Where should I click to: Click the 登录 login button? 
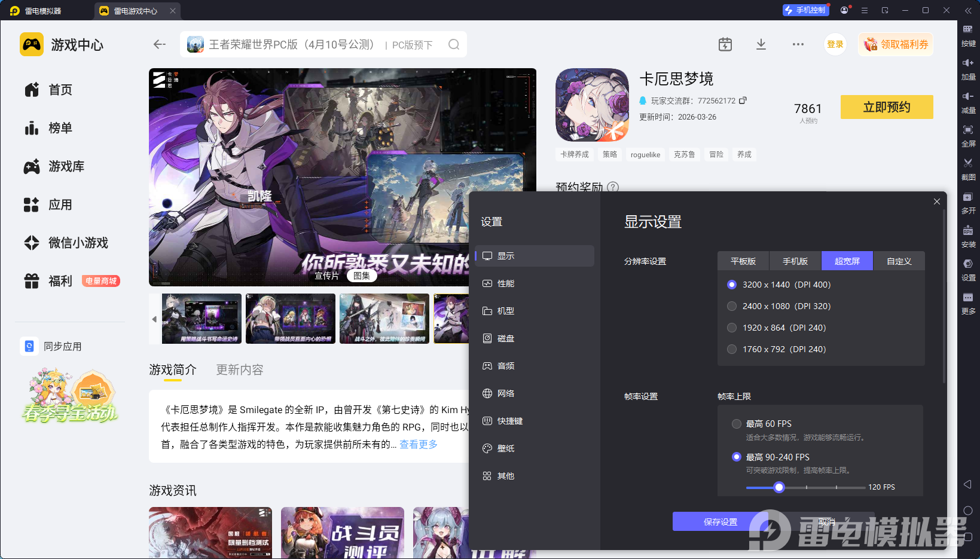point(835,44)
